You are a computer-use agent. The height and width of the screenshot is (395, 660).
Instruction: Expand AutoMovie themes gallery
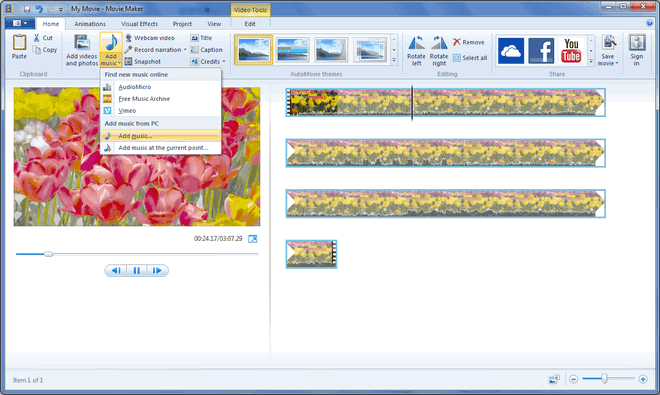[394, 61]
